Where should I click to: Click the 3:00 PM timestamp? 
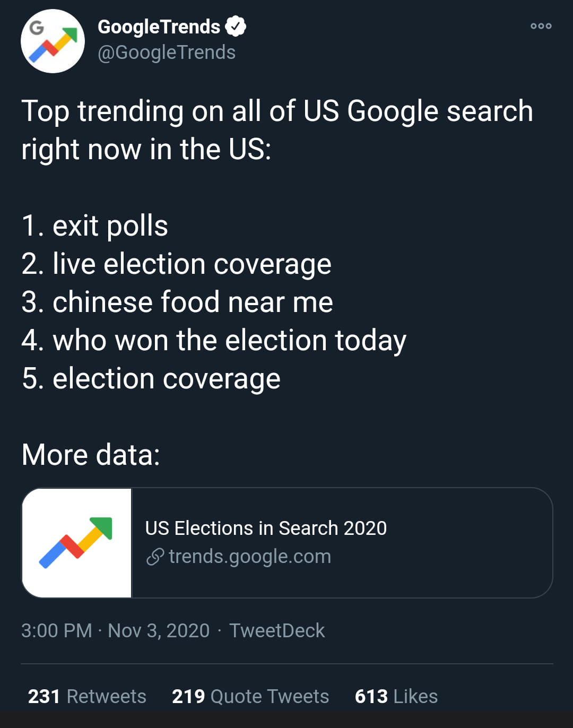[57, 630]
